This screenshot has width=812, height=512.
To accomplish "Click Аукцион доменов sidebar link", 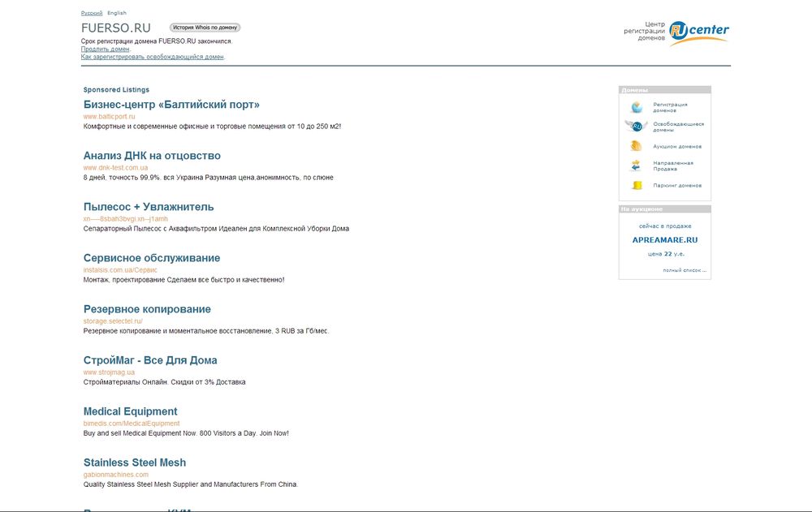I will tap(677, 147).
